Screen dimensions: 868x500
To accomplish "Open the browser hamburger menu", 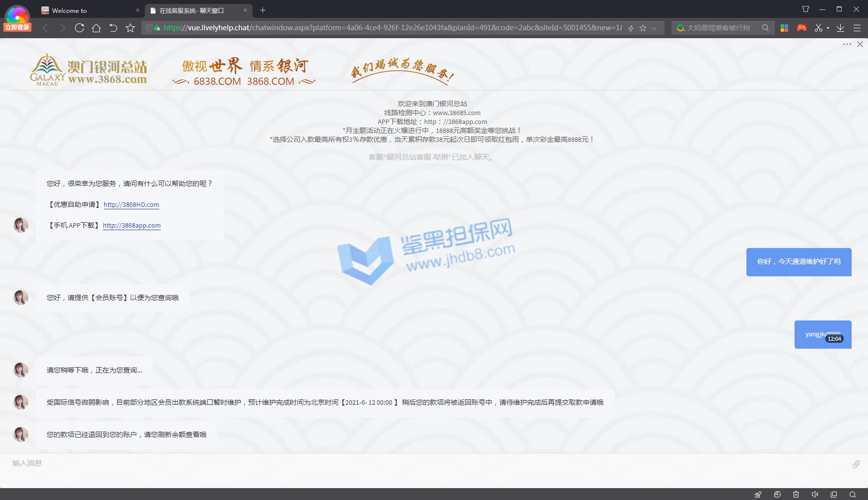I will [x=857, y=28].
